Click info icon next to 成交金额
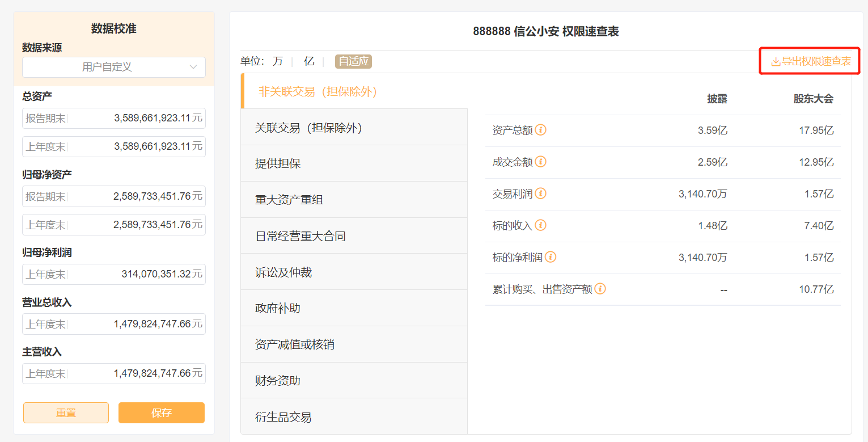Viewport: 868px width, 442px height. (541, 162)
